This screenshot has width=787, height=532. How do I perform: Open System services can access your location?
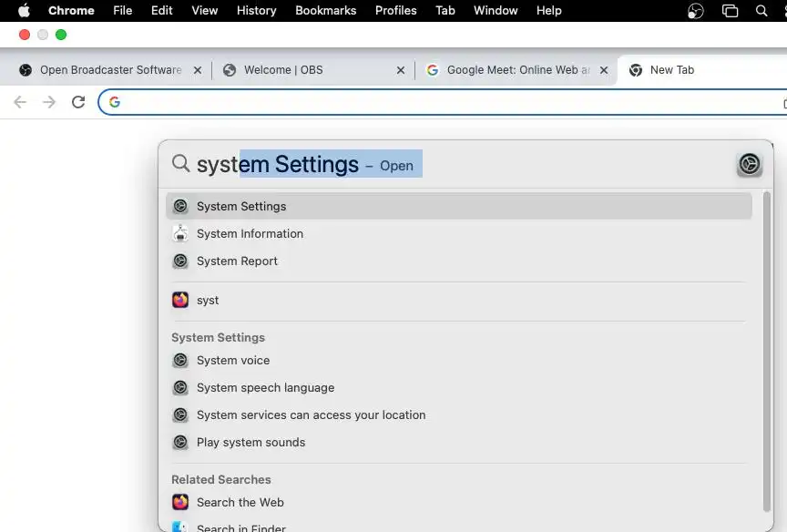coord(459,415)
